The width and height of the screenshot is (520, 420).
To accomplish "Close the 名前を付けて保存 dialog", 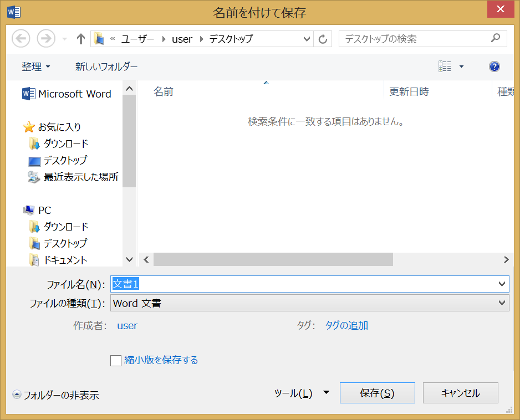I will 501,9.
